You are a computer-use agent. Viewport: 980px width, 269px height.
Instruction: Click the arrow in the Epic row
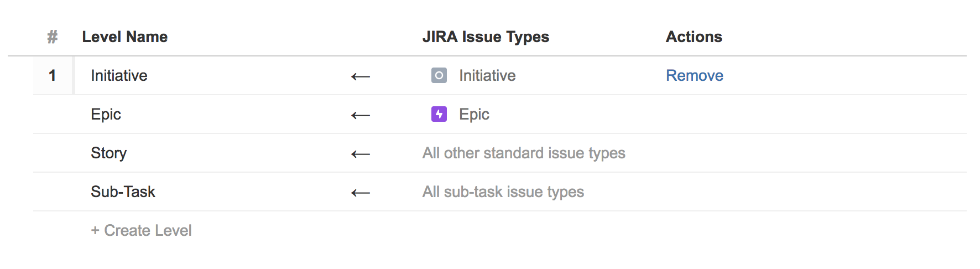coord(361,115)
